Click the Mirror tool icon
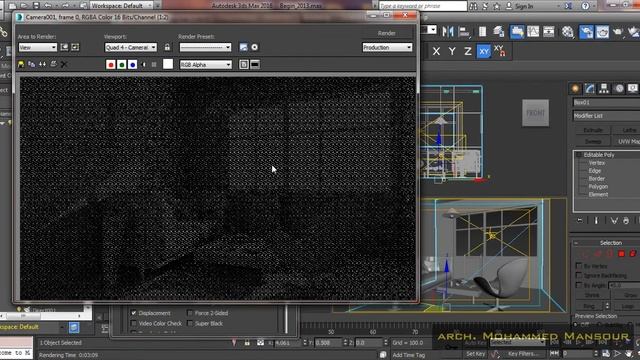Screen dimensions: 640x360 448,31
